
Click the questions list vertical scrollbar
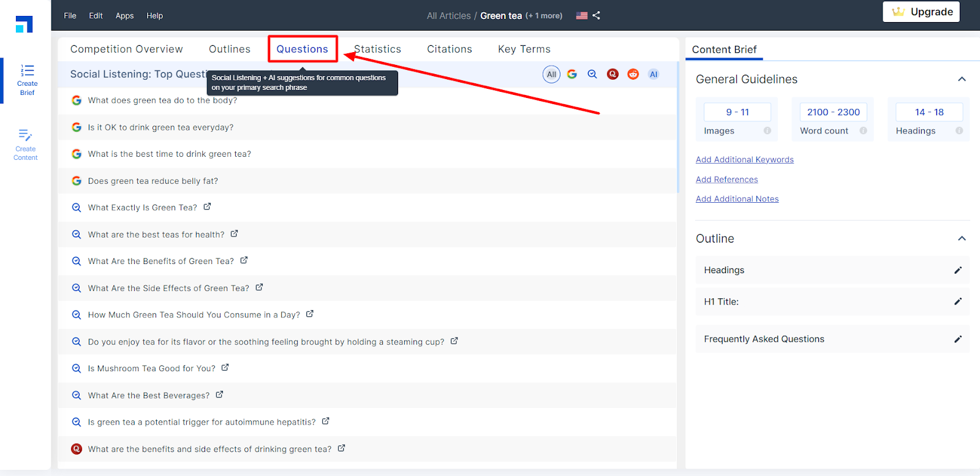coord(678,127)
